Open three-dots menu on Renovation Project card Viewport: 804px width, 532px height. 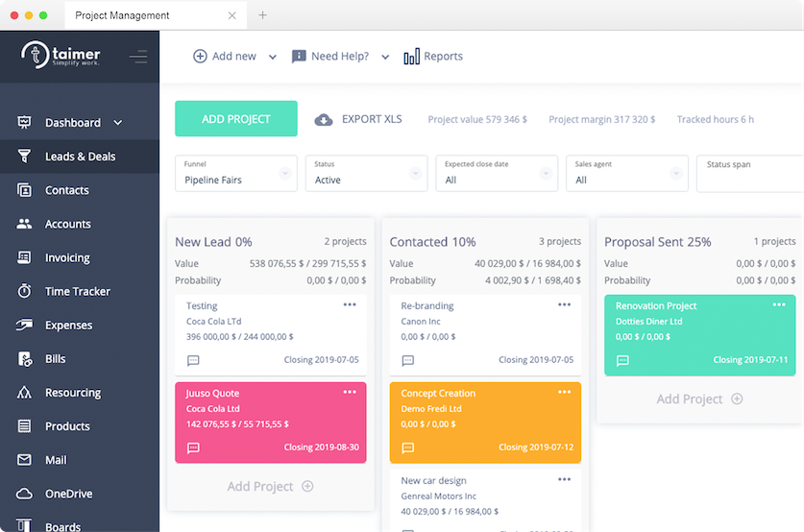click(x=779, y=304)
